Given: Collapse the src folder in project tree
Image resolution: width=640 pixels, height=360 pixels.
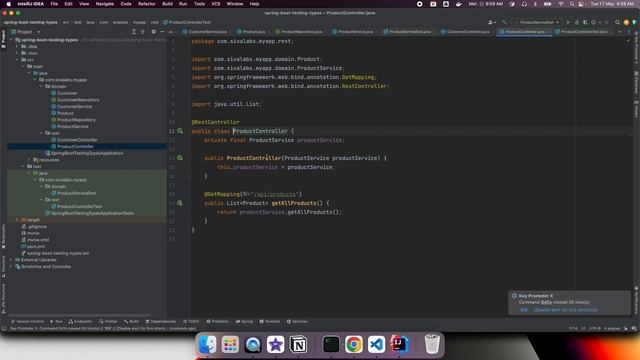Looking at the screenshot, I should [17, 60].
